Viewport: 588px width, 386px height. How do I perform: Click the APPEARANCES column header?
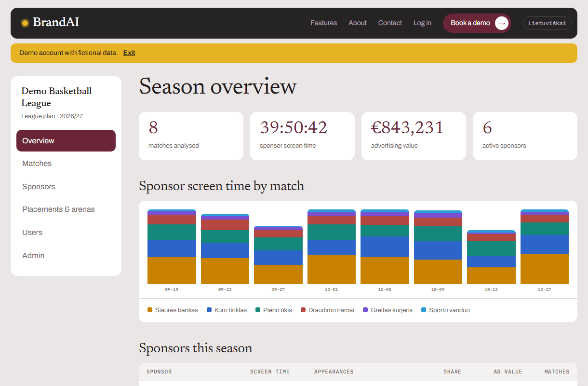pos(334,372)
